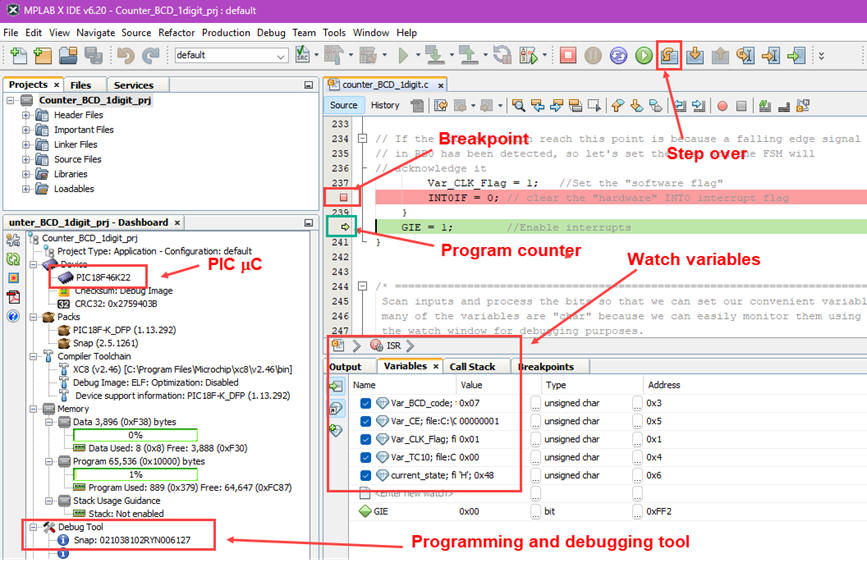Collapse the code fold at line 234

[x=362, y=138]
